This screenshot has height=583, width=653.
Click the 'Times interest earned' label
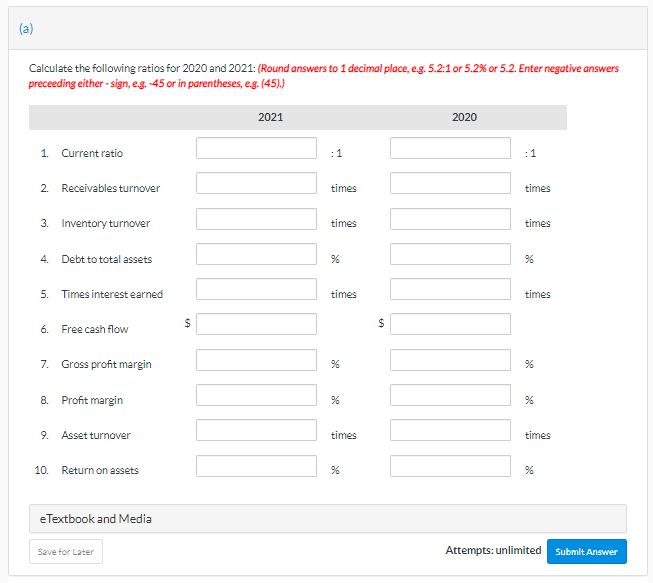click(112, 294)
